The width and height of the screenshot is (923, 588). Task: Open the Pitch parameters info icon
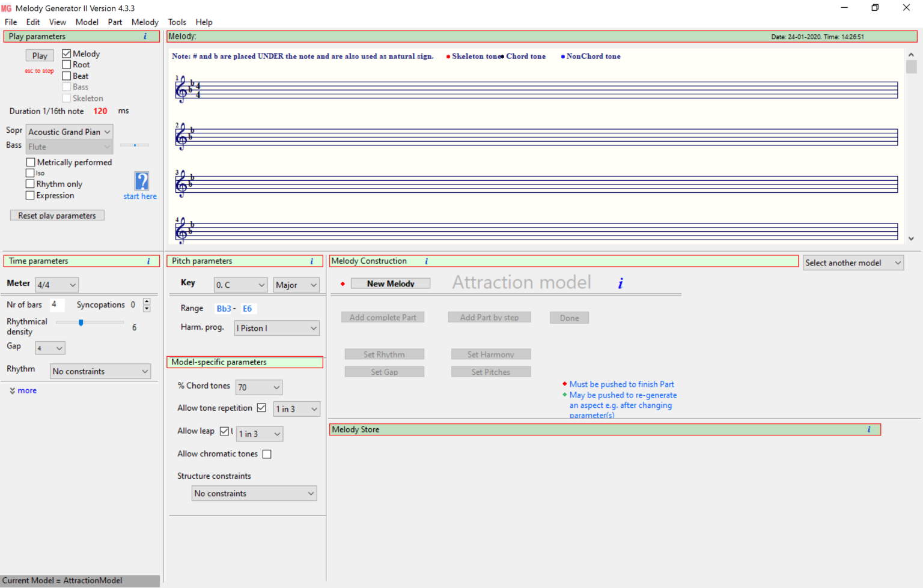pyautogui.click(x=312, y=261)
